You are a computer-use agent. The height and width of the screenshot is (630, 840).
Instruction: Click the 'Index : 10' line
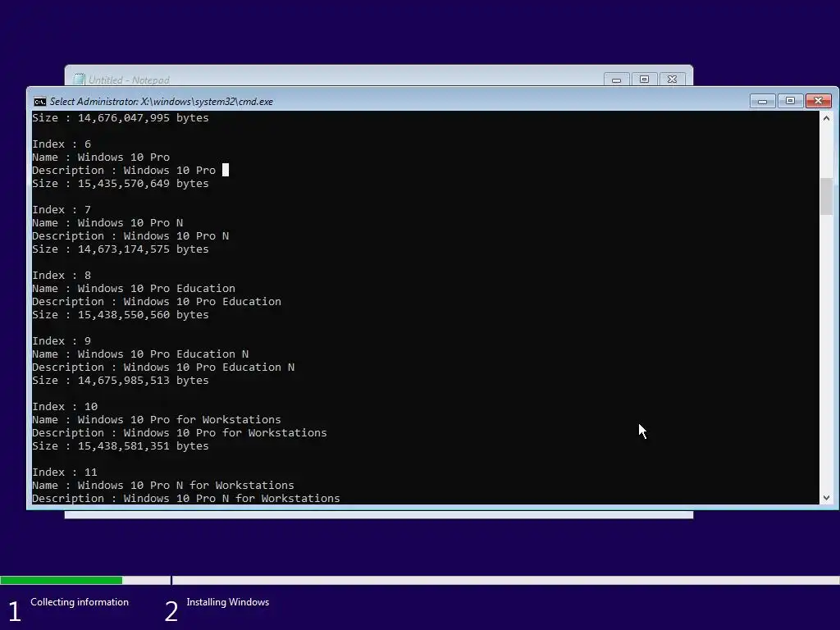[65, 407]
